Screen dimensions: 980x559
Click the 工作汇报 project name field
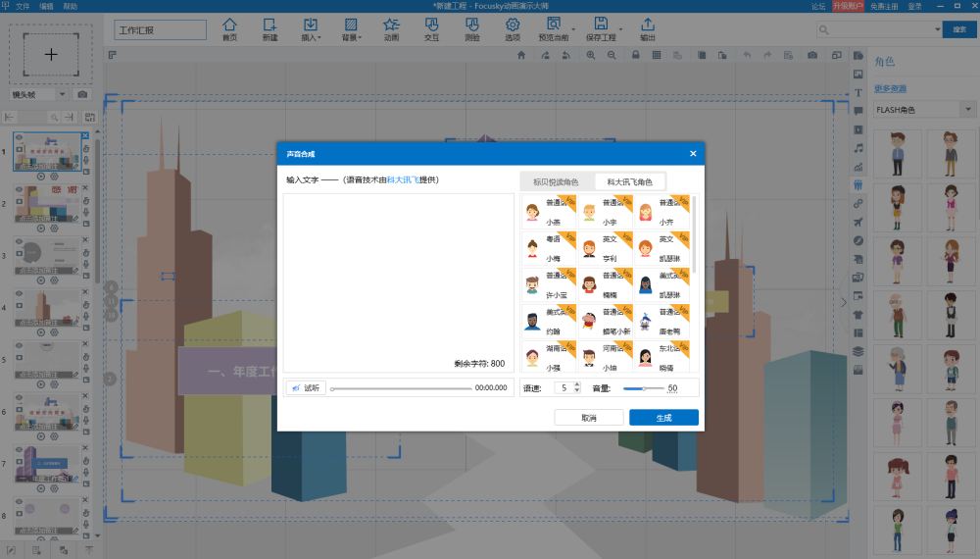160,30
